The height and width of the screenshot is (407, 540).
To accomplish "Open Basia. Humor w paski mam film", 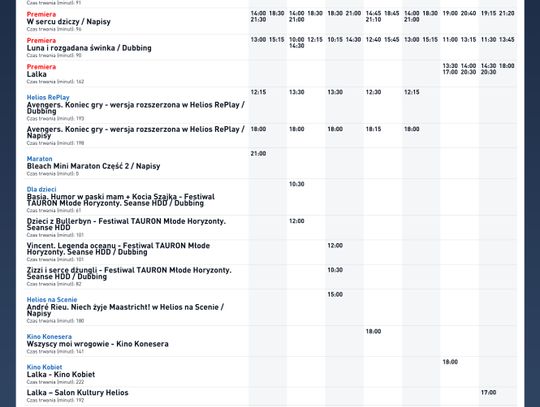I will tap(121, 200).
